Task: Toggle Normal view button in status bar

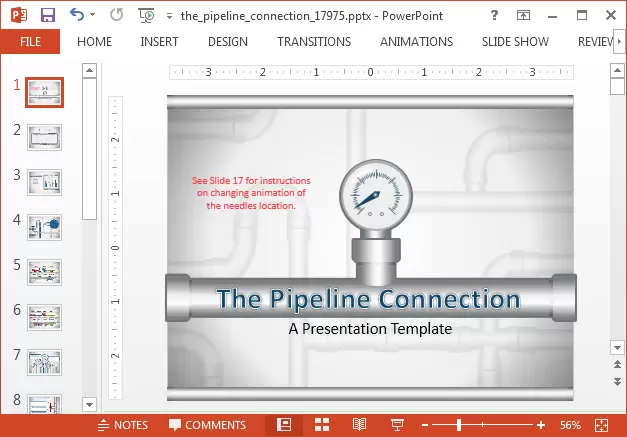Action: (x=284, y=425)
